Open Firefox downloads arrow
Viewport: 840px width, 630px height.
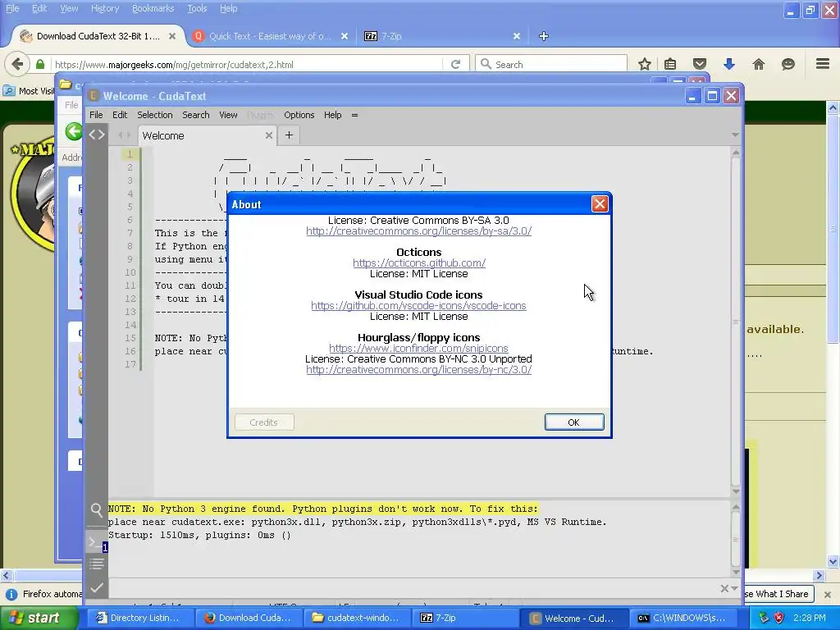click(729, 64)
